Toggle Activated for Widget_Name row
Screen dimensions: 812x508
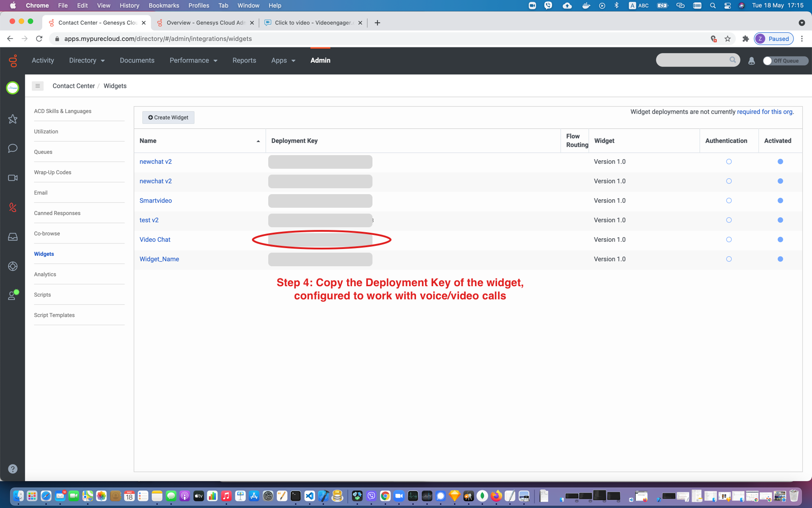tap(780, 259)
